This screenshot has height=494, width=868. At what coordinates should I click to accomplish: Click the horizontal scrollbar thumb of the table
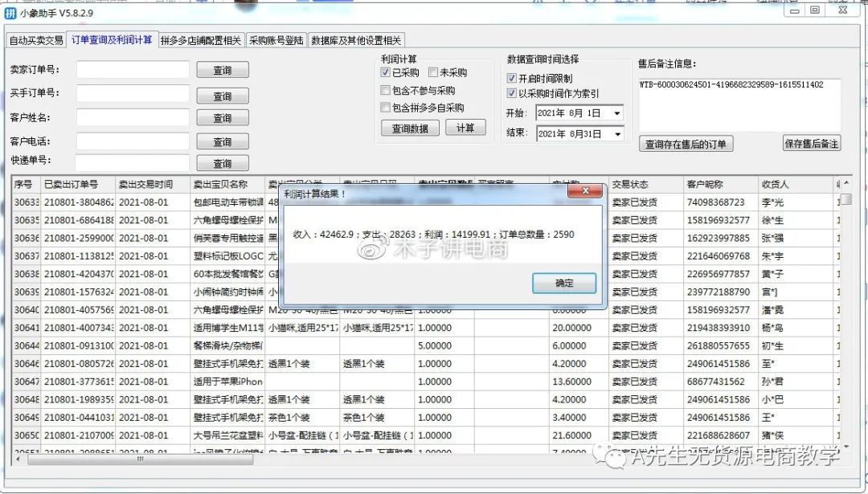[x=140, y=459]
